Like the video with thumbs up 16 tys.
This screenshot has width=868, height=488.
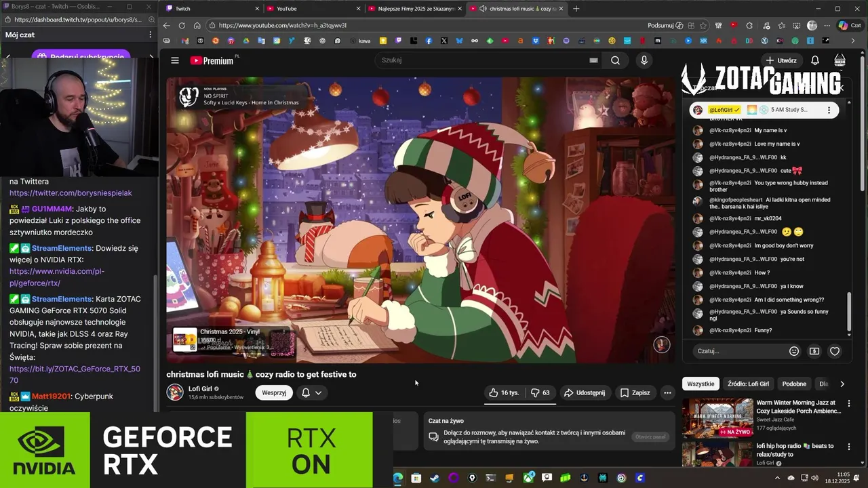click(x=504, y=392)
